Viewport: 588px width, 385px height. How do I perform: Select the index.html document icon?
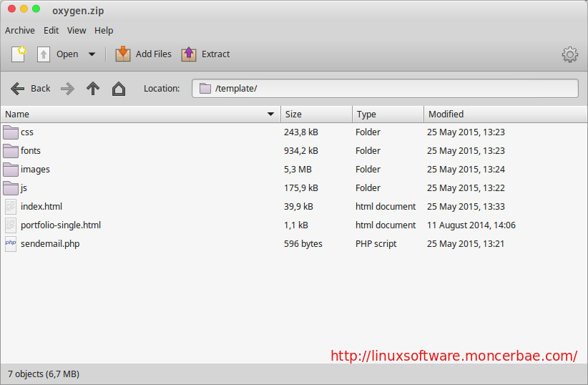coord(11,206)
